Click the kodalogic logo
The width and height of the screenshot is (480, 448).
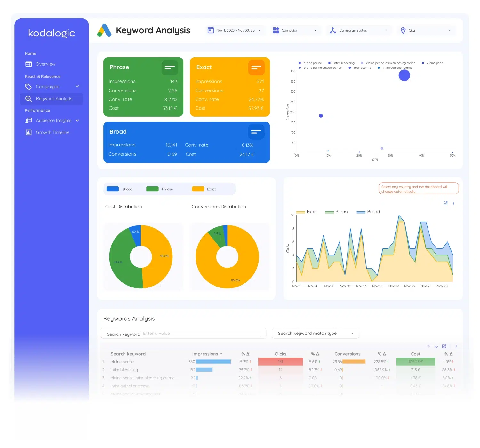point(52,33)
